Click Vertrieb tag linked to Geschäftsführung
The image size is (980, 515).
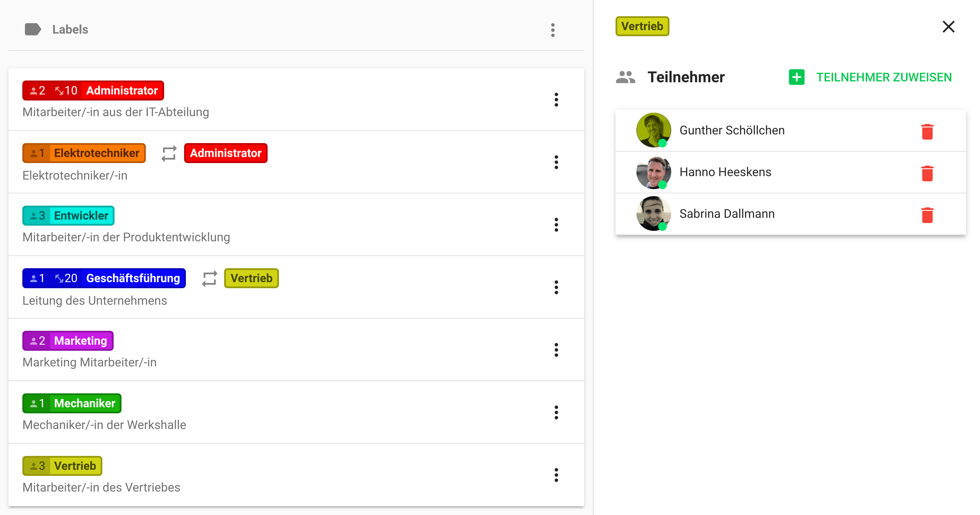point(251,278)
